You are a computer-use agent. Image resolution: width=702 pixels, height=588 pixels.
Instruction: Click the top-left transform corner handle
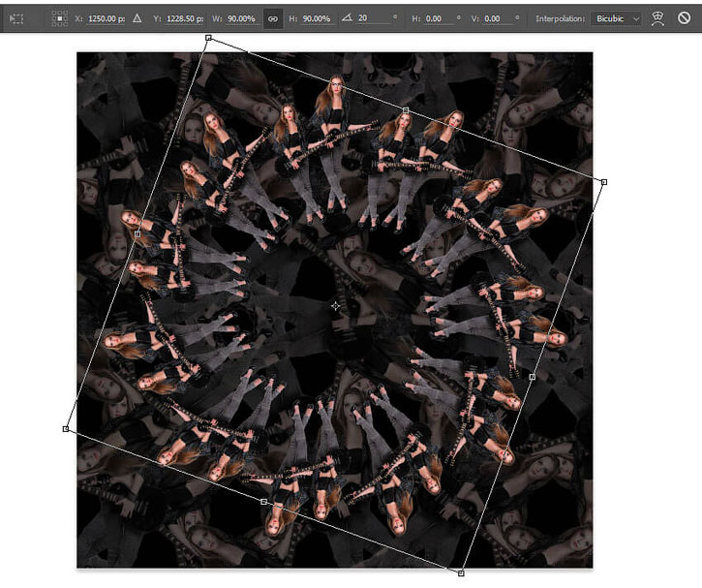click(x=208, y=38)
